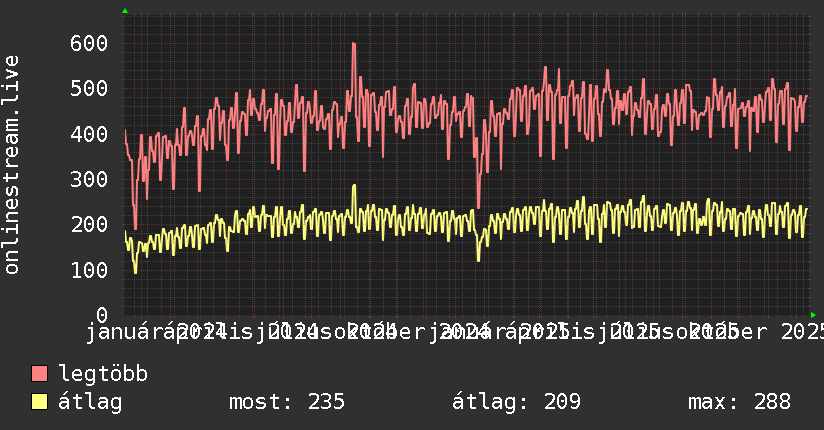Click the pink line's highest peak at 600

click(x=354, y=44)
